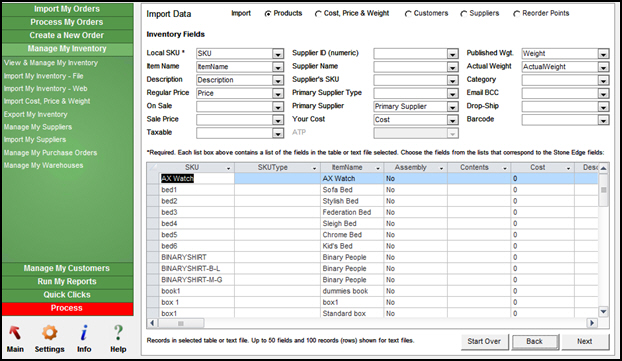Screen dimensions: 622x361
Task: Open Import My Inventory - File
Action: pyautogui.click(x=44, y=76)
